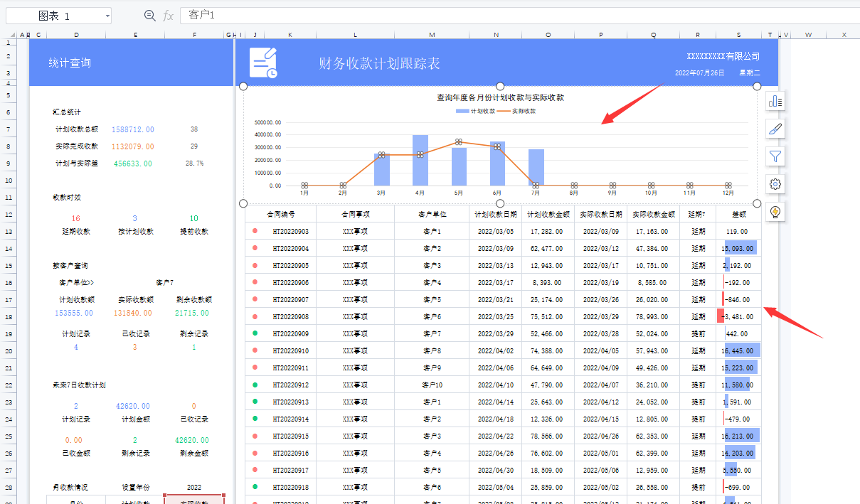
Task: Select column S header
Action: (738, 35)
